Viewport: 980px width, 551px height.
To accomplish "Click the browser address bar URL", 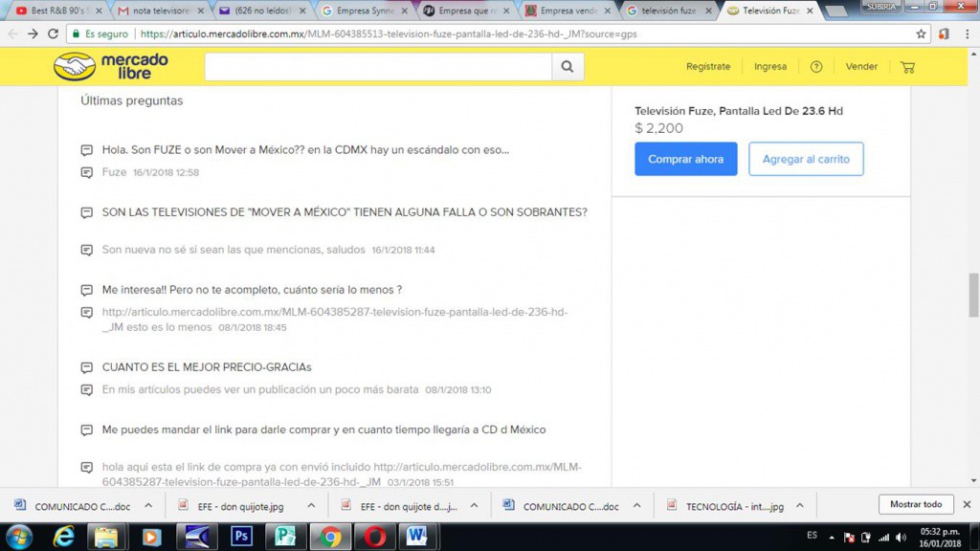I will (x=389, y=33).
